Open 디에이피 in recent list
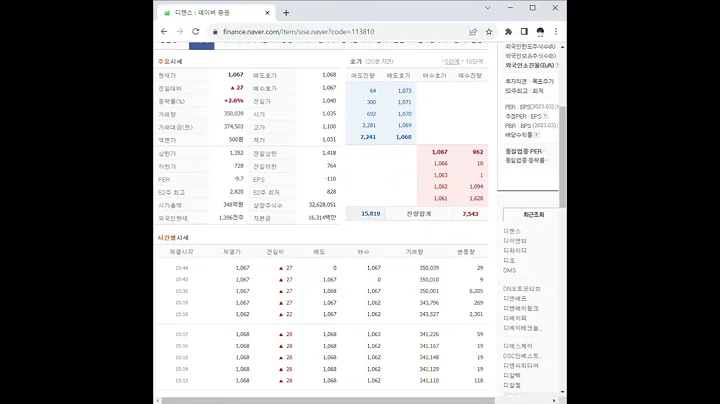 pyautogui.click(x=515, y=318)
